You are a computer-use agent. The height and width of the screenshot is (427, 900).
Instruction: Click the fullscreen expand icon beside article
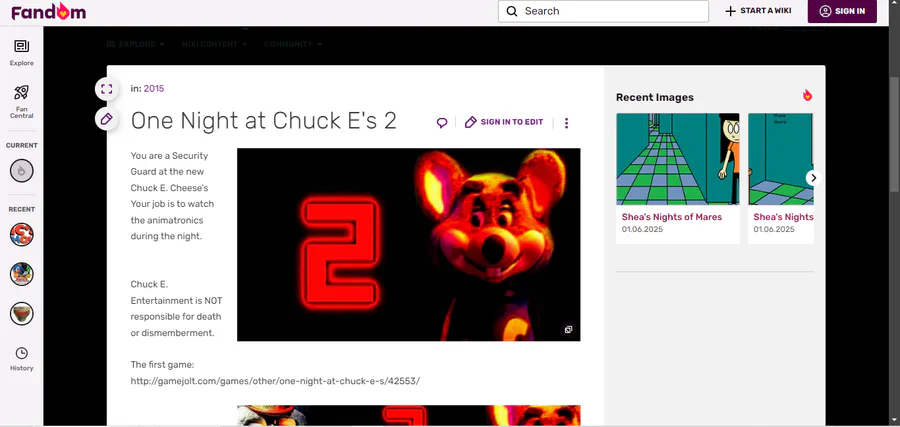[107, 89]
